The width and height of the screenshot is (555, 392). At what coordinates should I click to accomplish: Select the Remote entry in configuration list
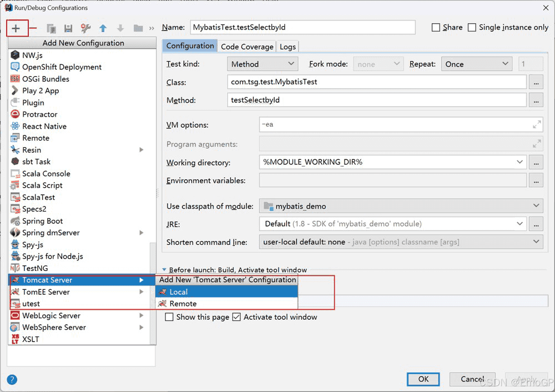79,138
